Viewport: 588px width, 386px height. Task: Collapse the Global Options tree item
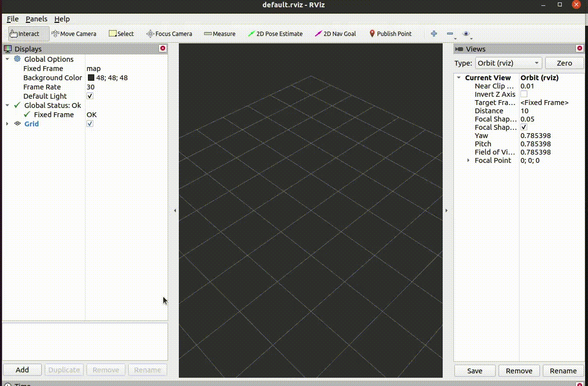pos(7,59)
